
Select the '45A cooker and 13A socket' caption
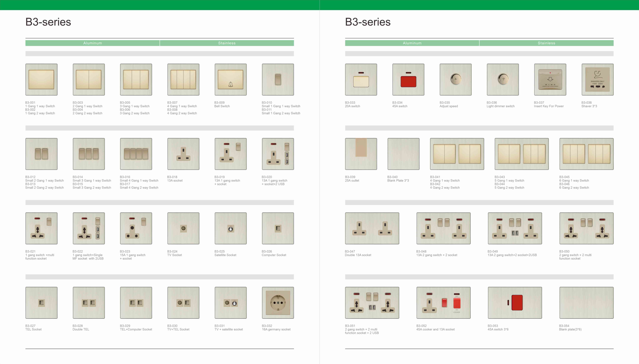[435, 330]
